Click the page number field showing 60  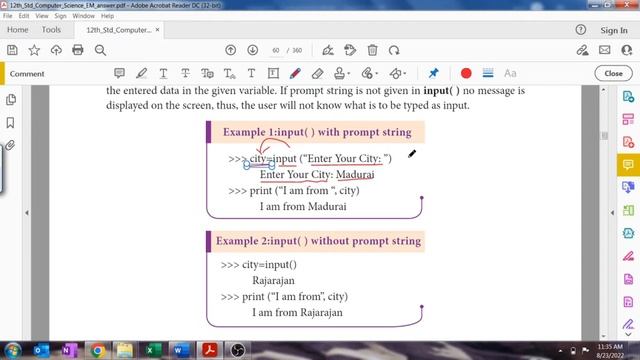(276, 51)
